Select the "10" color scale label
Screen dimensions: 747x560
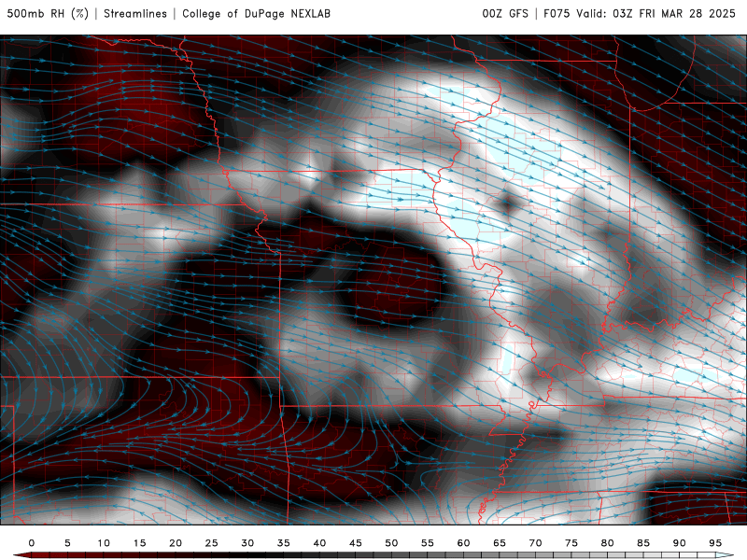pos(104,543)
